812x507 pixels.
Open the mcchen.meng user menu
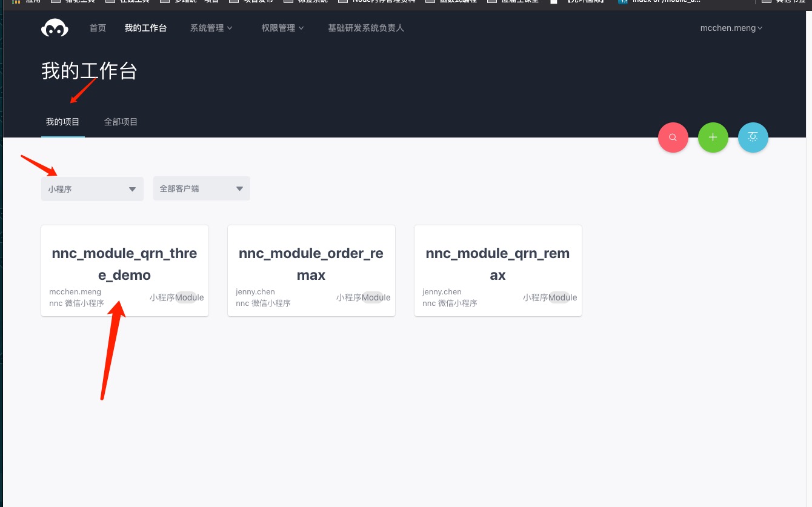click(x=731, y=28)
